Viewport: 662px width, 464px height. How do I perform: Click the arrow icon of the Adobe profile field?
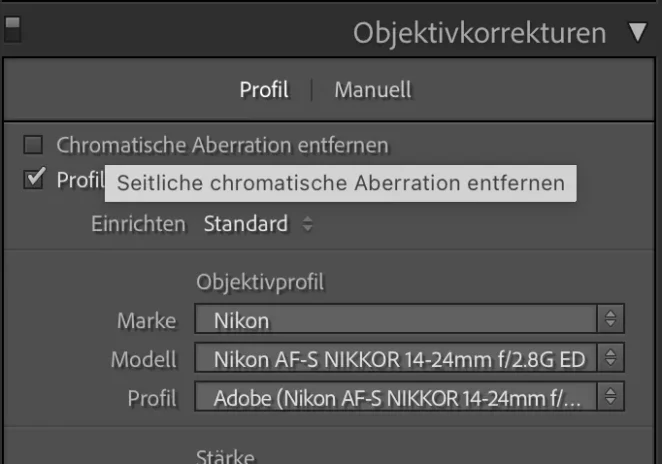[x=610, y=396]
